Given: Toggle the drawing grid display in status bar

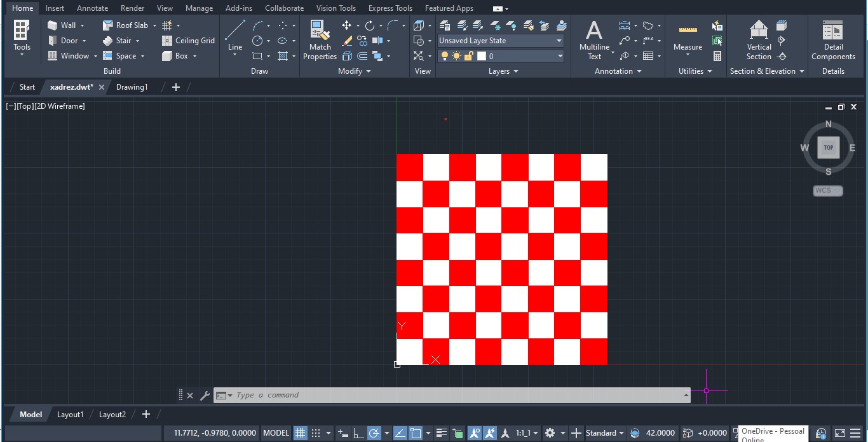Looking at the screenshot, I should [x=300, y=433].
